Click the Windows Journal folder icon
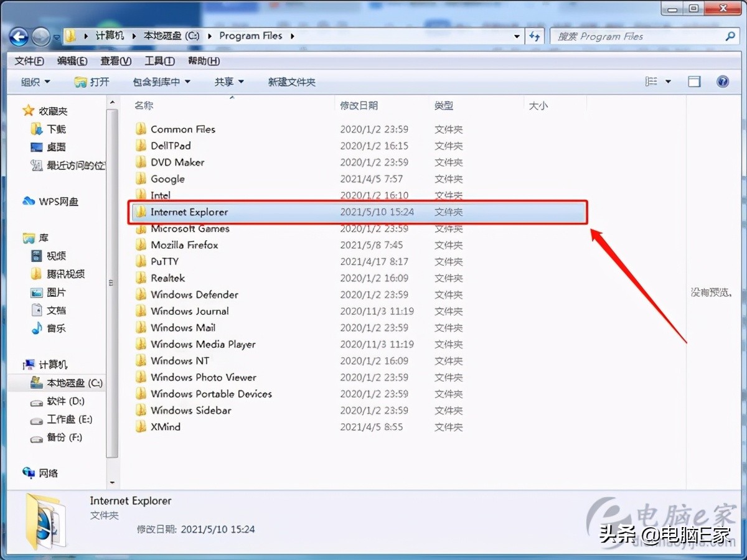747x560 pixels. tap(141, 311)
